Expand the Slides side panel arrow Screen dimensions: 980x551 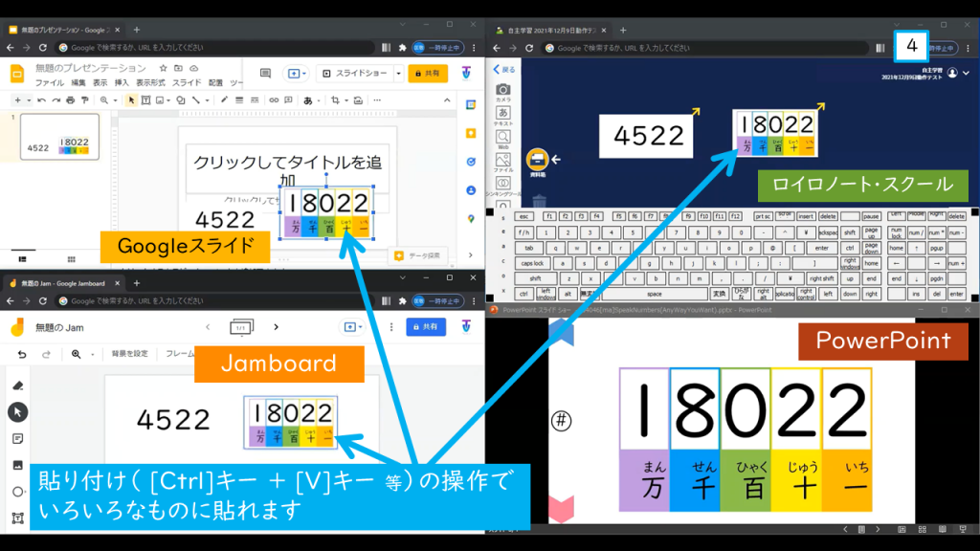(471, 254)
